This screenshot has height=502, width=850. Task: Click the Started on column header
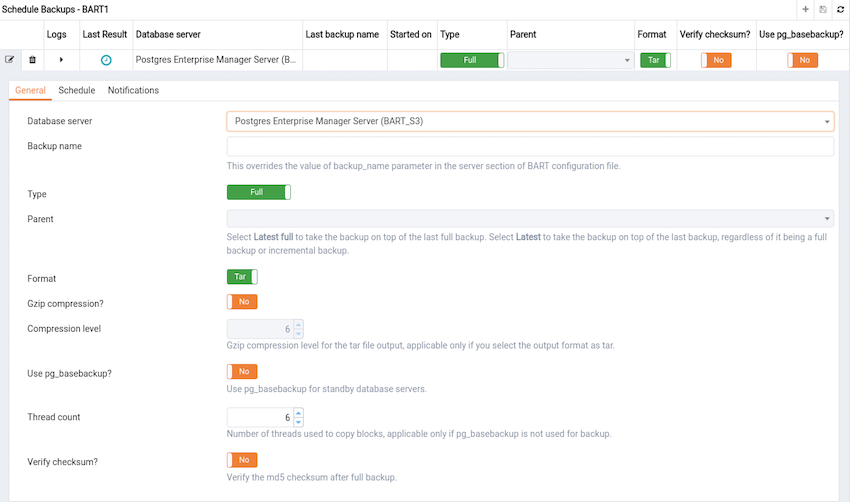[x=411, y=34]
